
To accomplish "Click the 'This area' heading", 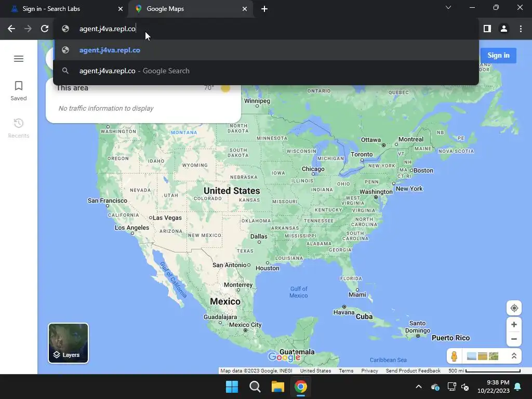I will tap(72, 88).
